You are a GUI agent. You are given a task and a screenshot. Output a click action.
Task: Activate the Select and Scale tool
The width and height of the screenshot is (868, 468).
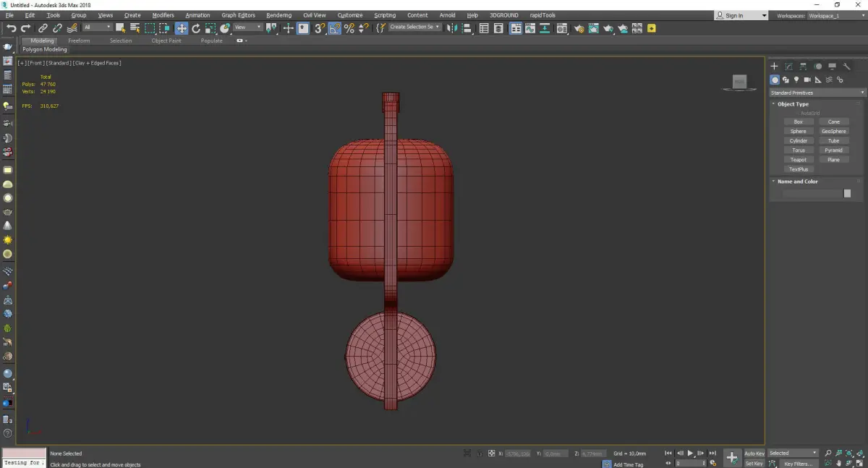pyautogui.click(x=210, y=28)
